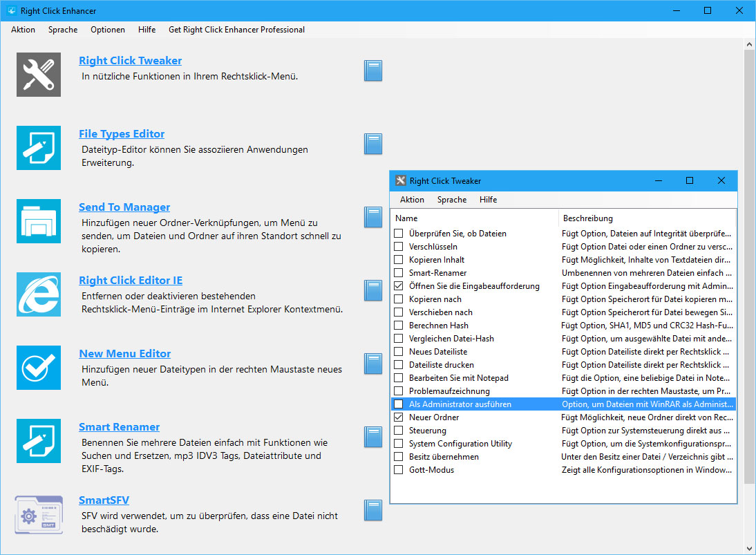Open Get Right Click Enhancer Professional menu
This screenshot has height=555, width=756.
click(x=236, y=30)
